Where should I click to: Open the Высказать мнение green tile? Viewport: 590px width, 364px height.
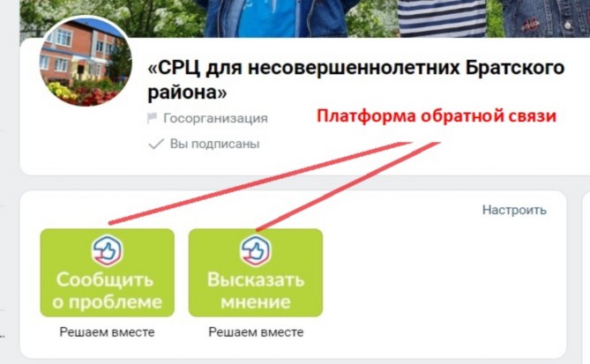tap(256, 272)
